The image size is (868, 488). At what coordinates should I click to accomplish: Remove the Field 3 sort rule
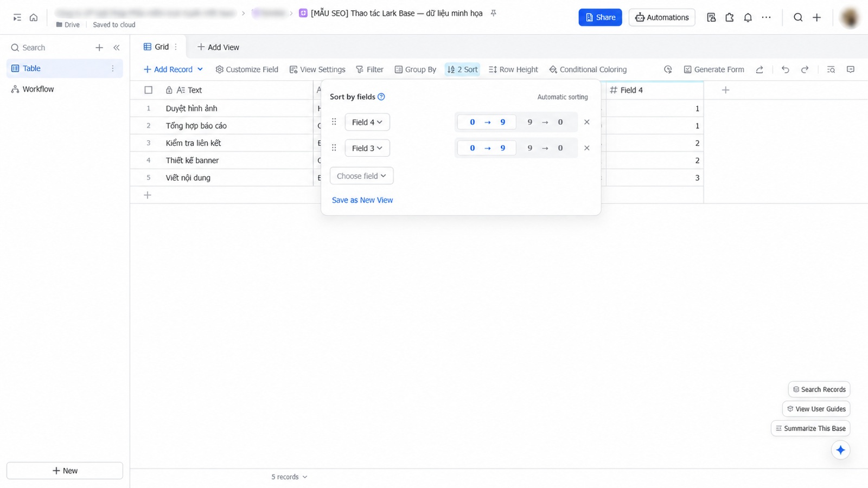[x=586, y=148]
